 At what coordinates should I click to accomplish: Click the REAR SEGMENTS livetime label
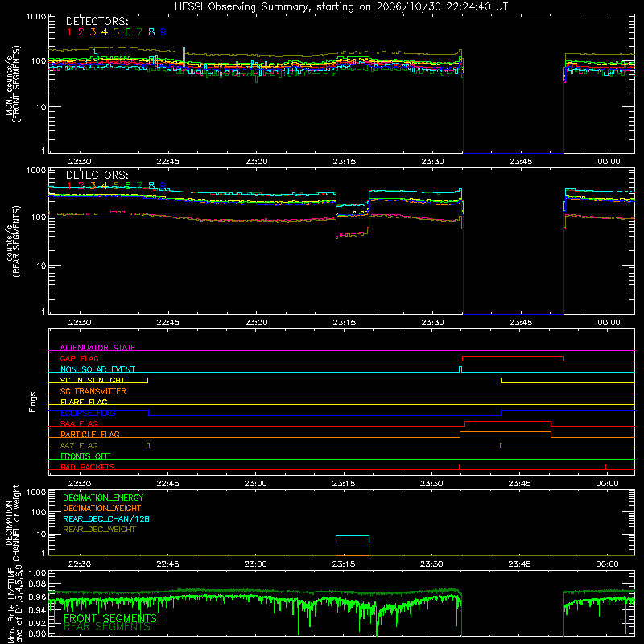point(107,627)
